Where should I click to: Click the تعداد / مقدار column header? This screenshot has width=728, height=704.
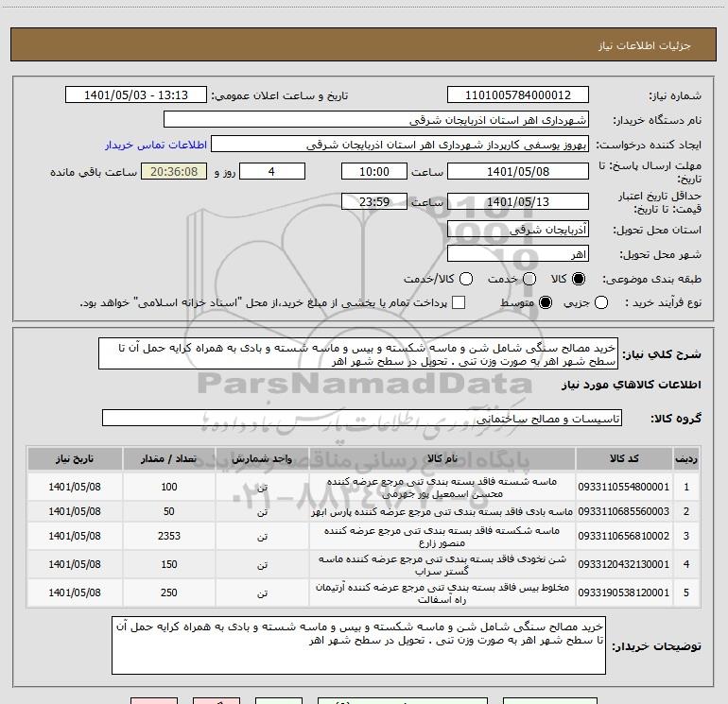point(169,459)
